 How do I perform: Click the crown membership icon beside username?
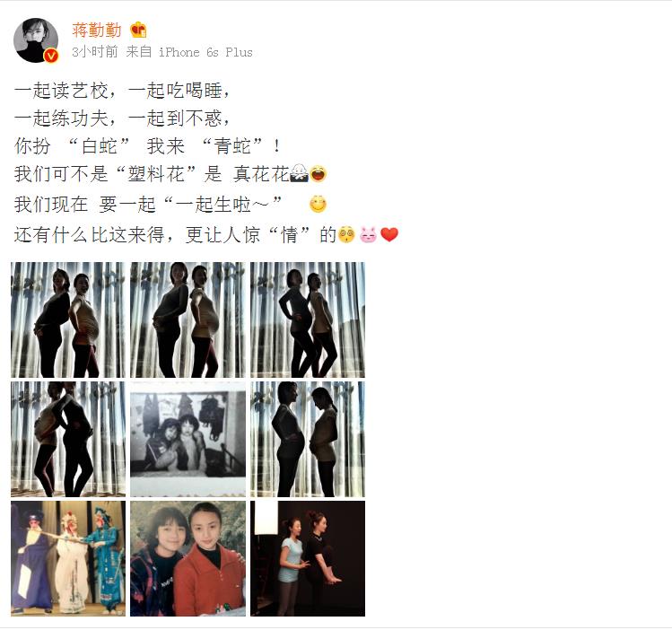click(x=139, y=30)
